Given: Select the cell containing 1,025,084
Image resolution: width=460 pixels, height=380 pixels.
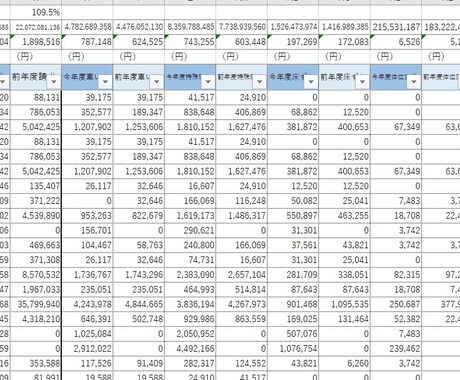Looking at the screenshot, I should tap(87, 334).
